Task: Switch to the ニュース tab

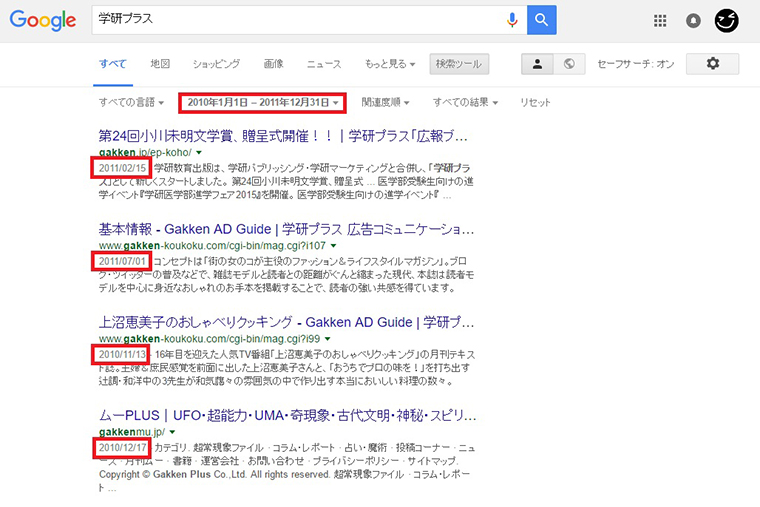Action: point(324,64)
